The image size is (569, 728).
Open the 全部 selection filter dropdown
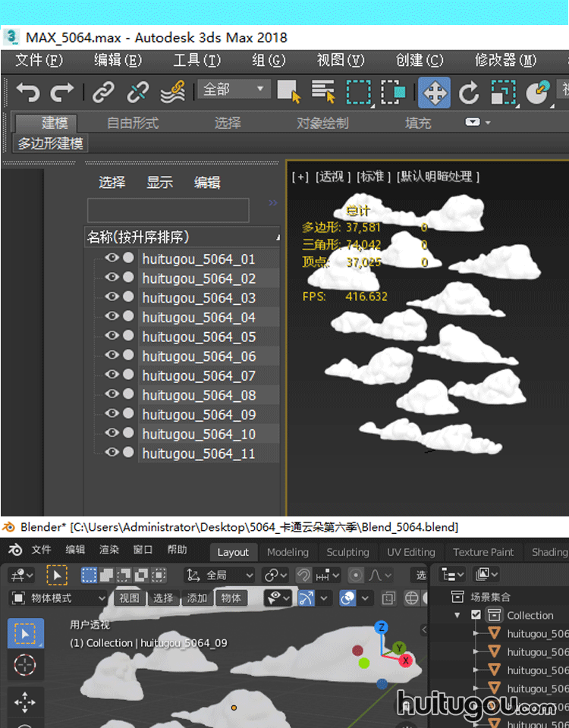pyautogui.click(x=233, y=89)
